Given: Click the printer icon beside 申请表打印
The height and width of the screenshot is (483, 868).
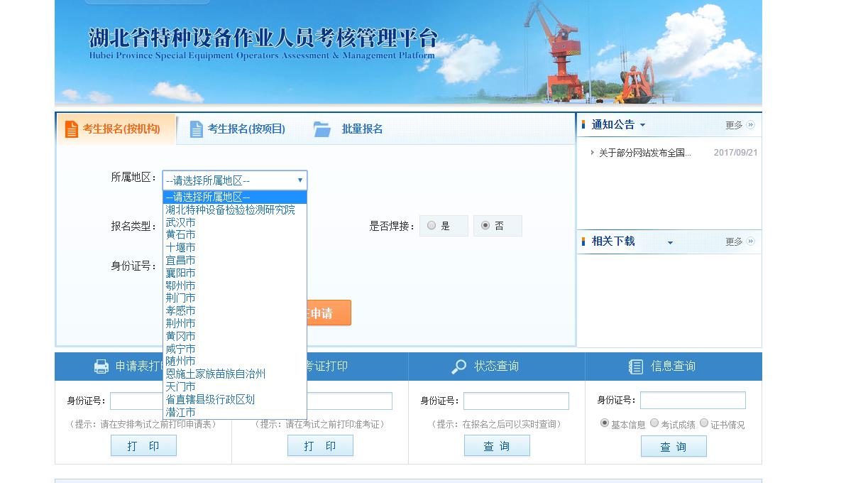Looking at the screenshot, I should (x=101, y=367).
